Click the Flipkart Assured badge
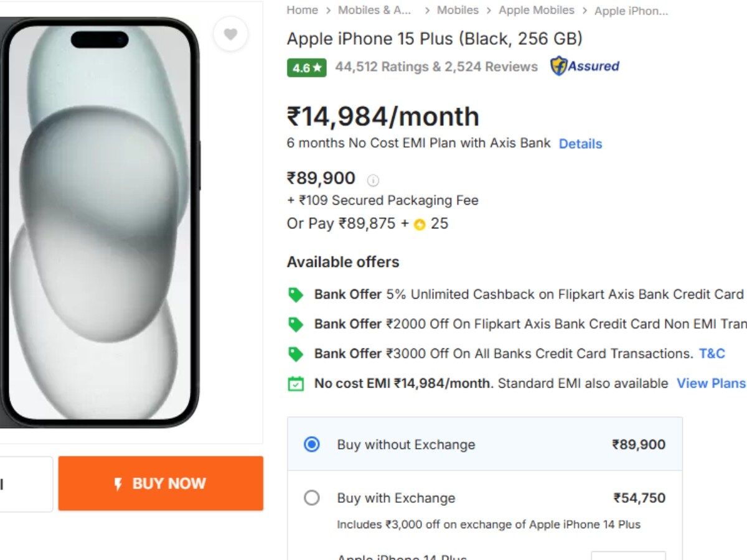This screenshot has width=747, height=560. [x=585, y=66]
